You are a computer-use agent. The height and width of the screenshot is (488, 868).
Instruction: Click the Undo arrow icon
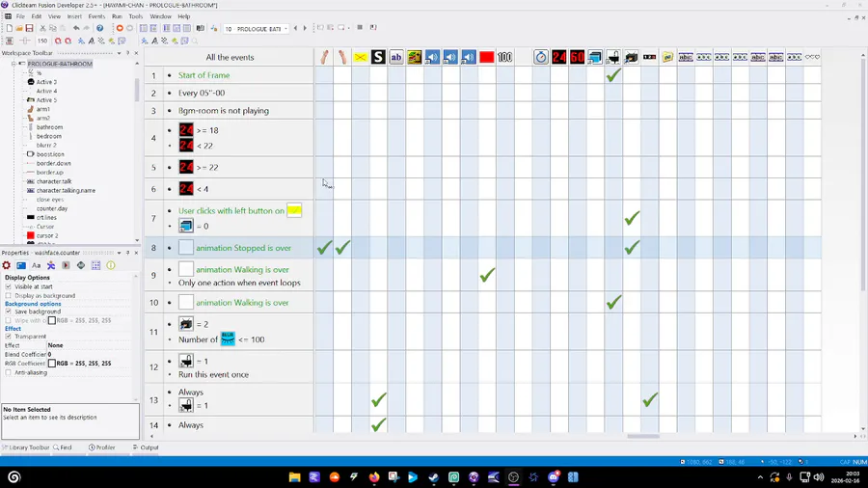[x=76, y=28]
